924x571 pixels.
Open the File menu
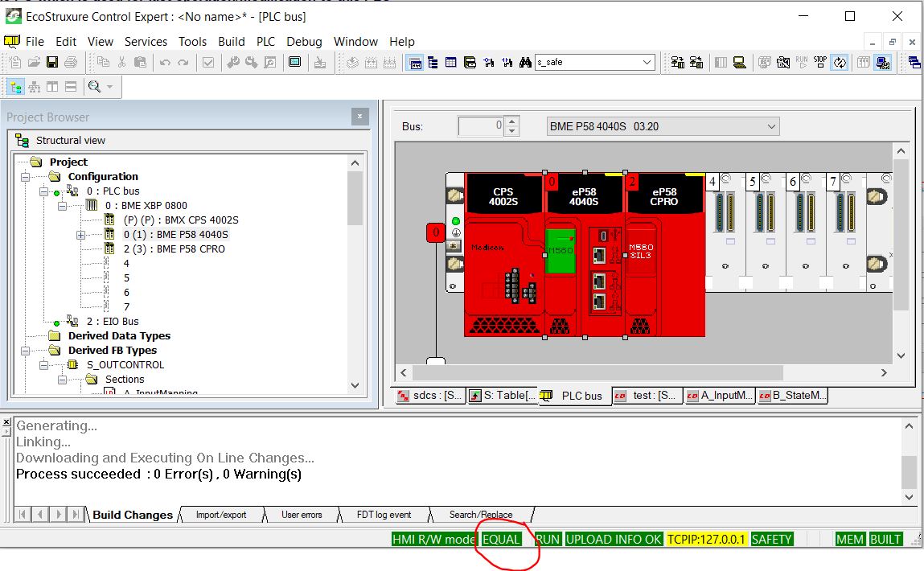tap(35, 41)
